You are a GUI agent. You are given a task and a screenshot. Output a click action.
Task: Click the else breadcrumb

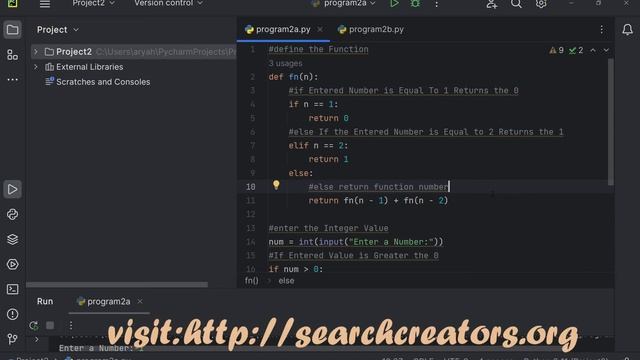tap(286, 281)
